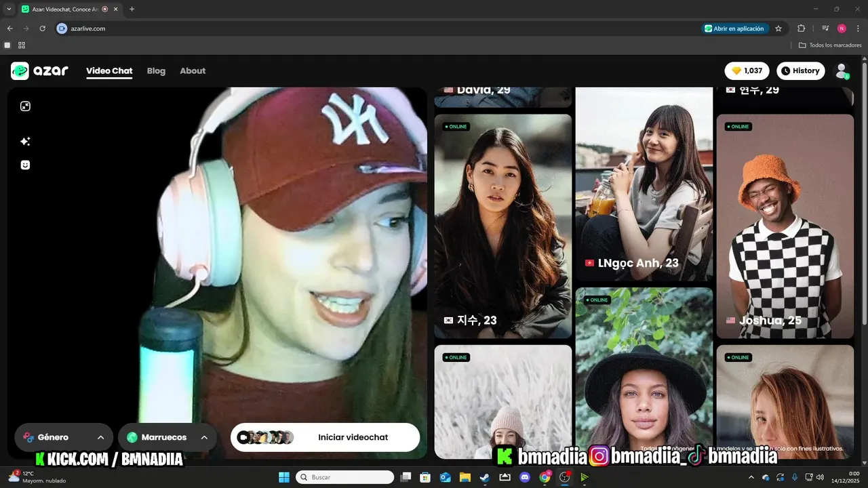Open the Chrome three-dot menu
Image resolution: width=868 pixels, height=488 pixels.
coord(858,28)
